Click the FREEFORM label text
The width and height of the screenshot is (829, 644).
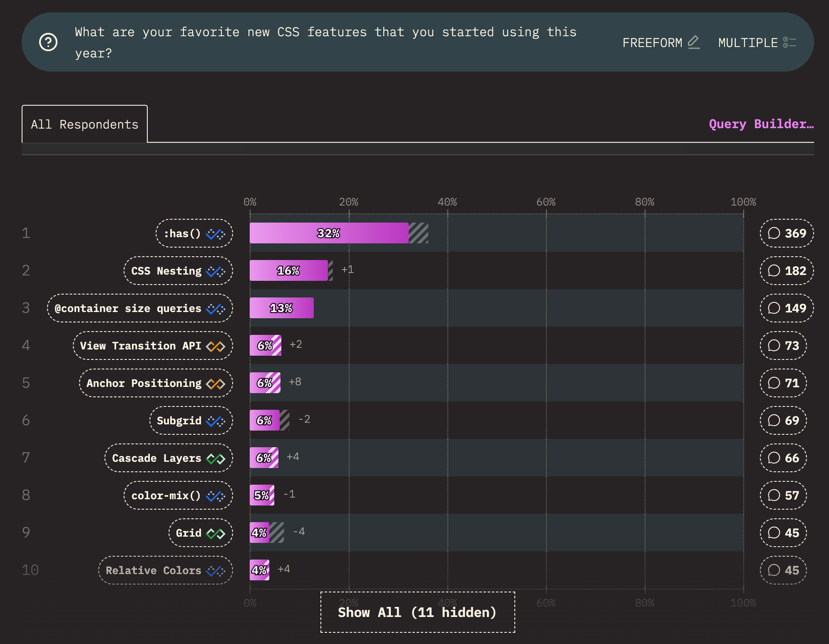[x=652, y=42]
